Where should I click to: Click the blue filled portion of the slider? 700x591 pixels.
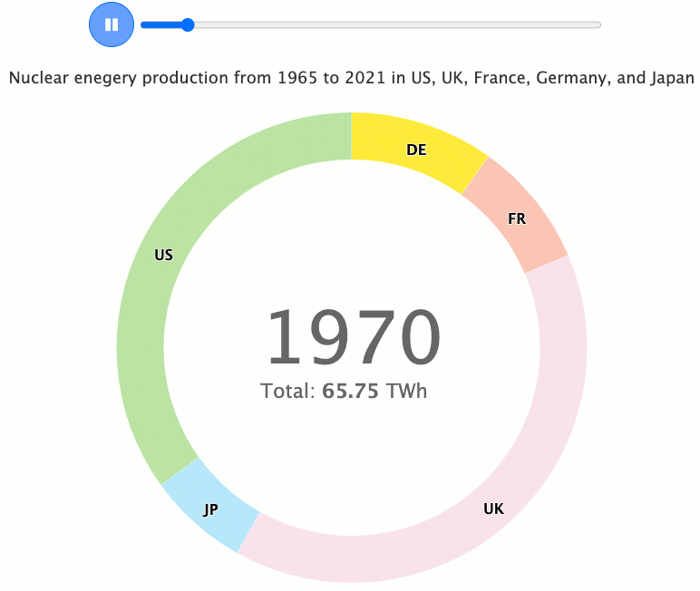(x=162, y=24)
